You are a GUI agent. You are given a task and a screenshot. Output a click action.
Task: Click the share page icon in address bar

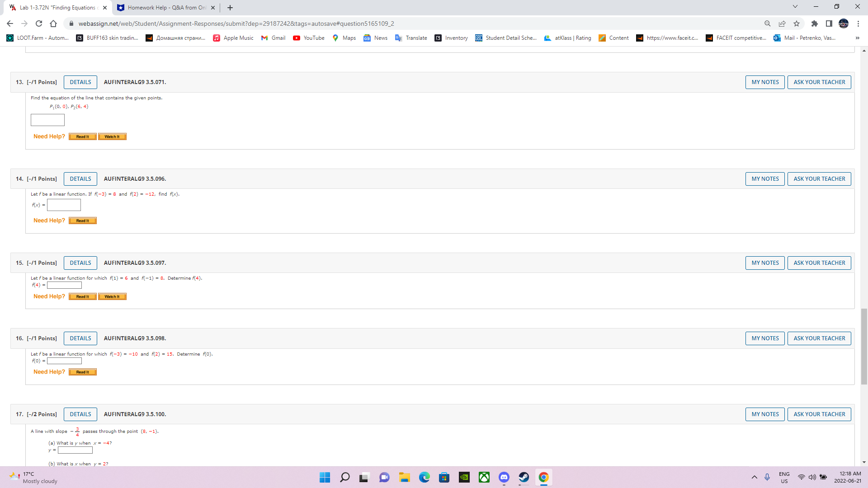[x=782, y=23]
